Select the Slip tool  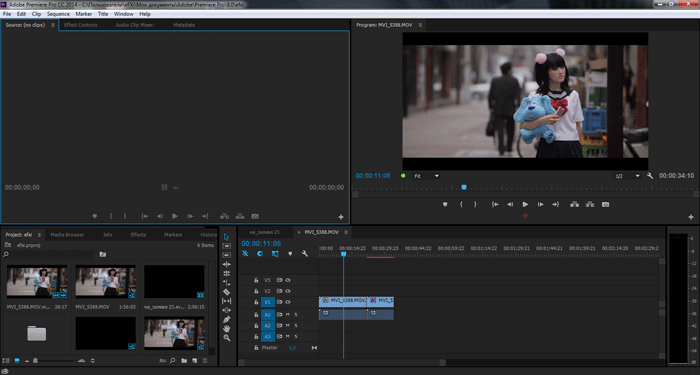(x=226, y=301)
